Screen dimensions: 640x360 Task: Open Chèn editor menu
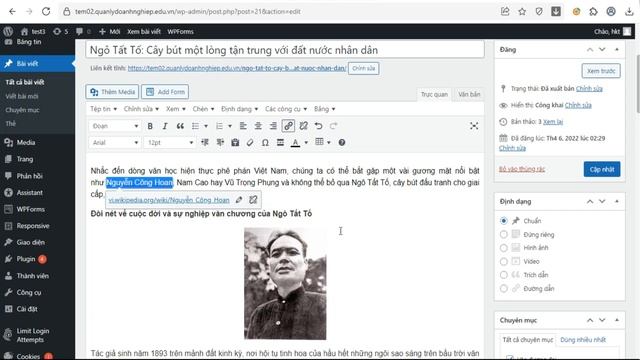point(203,109)
